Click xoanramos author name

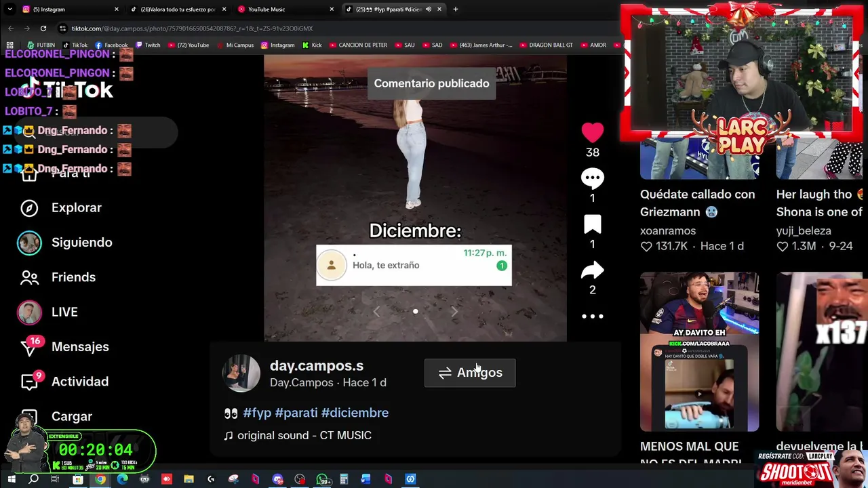(668, 230)
